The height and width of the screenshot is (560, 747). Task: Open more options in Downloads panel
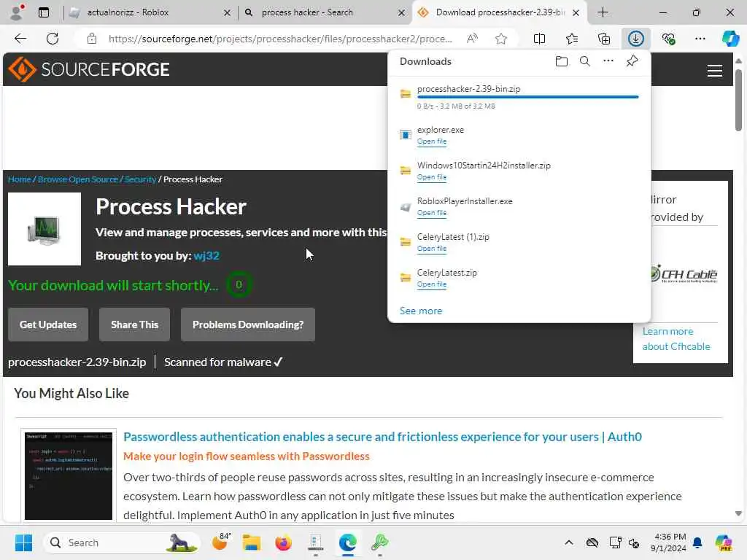[608, 61]
